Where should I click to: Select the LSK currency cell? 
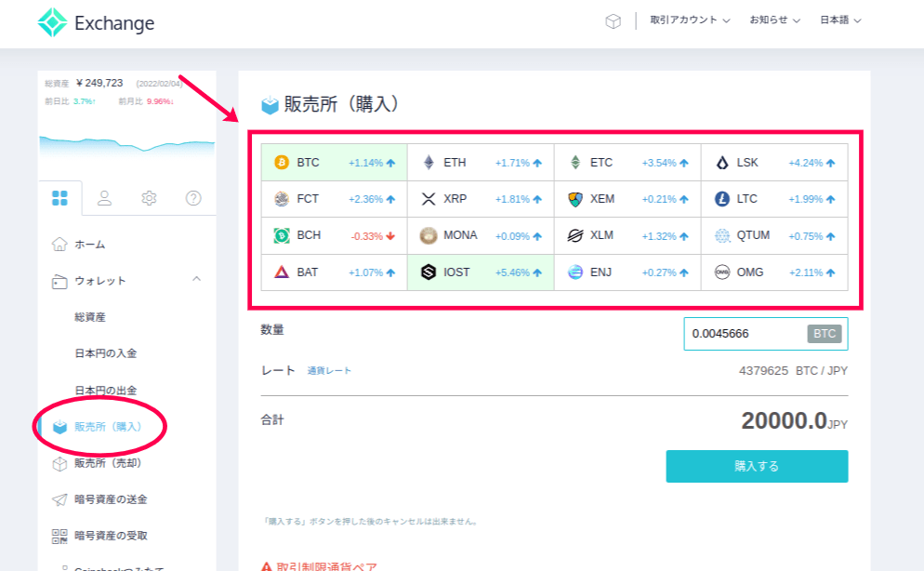(x=774, y=163)
